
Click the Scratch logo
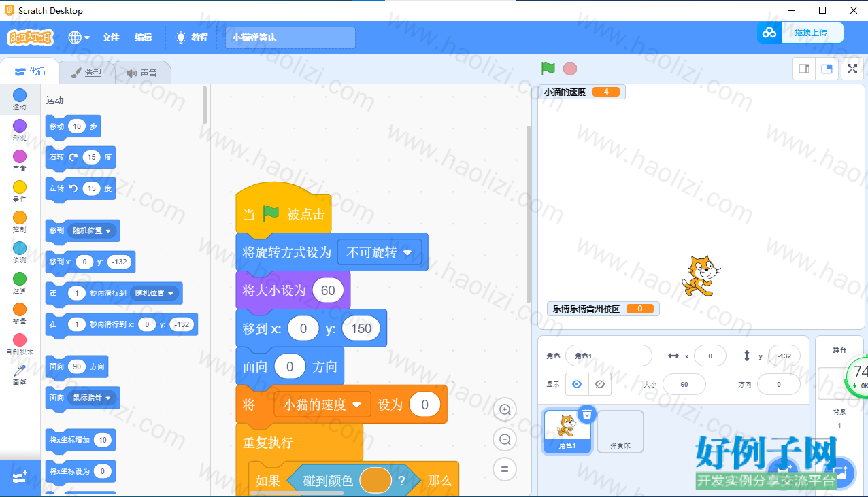[x=30, y=37]
